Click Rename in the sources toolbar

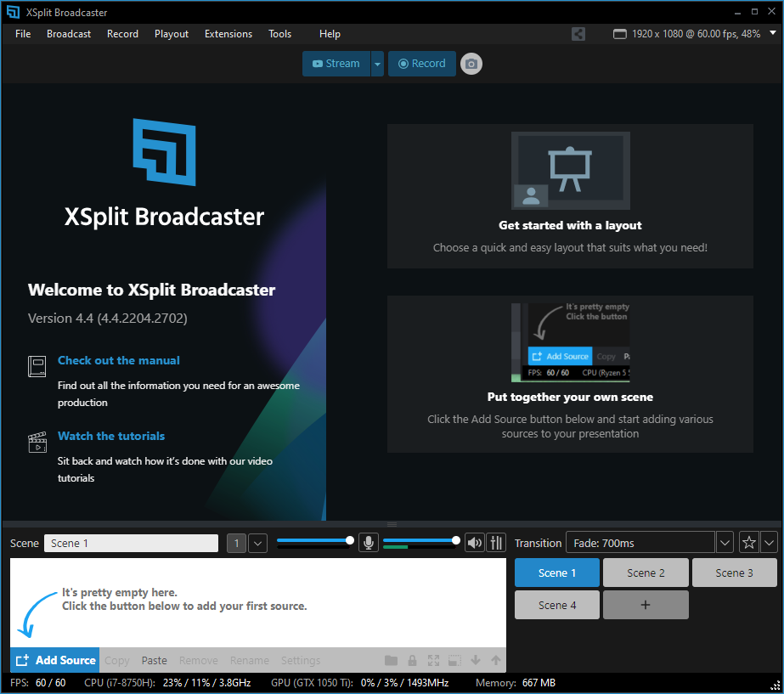(250, 661)
